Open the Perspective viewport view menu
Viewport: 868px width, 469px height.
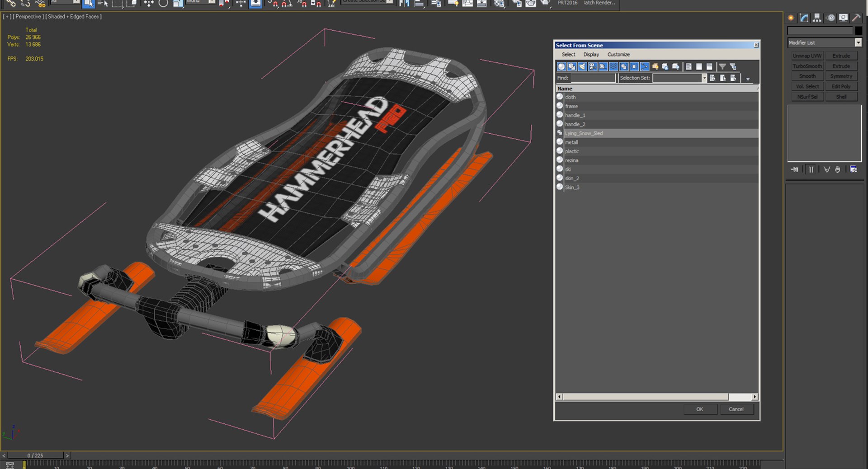pos(28,17)
